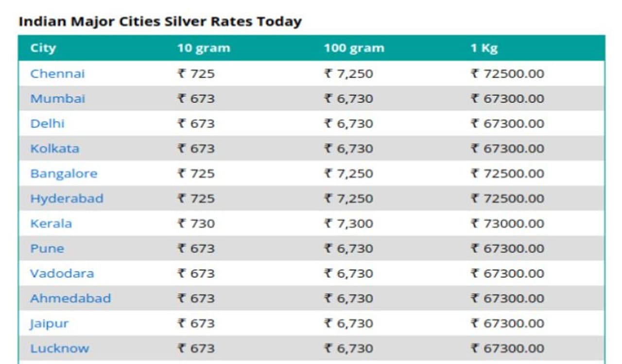The image size is (622, 364).
Task: Open the Bangalore city link
Action: tap(64, 174)
